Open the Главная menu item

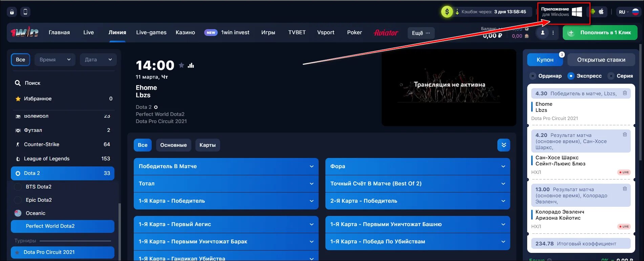pos(59,33)
